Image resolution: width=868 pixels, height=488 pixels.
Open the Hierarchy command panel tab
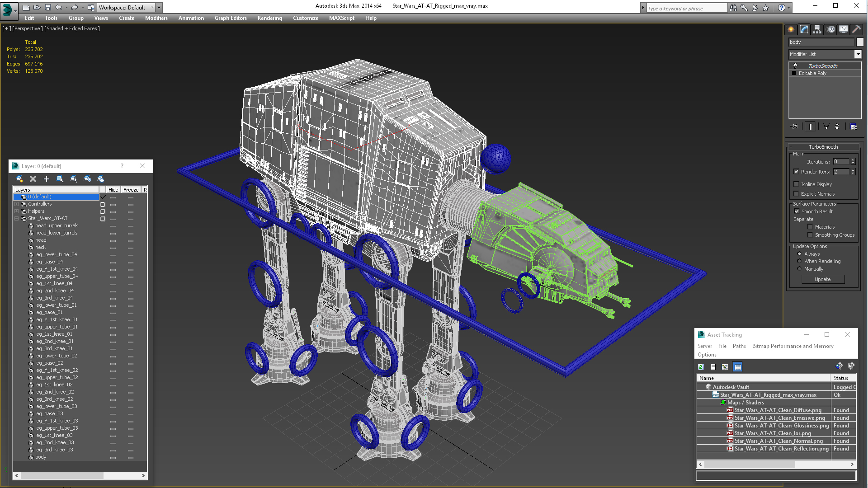817,29
